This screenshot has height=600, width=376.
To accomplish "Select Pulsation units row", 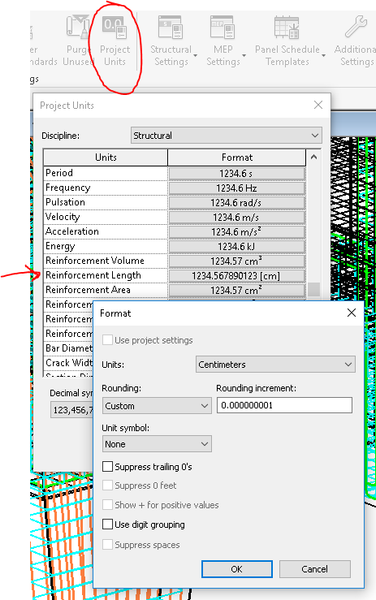I will point(106,202).
